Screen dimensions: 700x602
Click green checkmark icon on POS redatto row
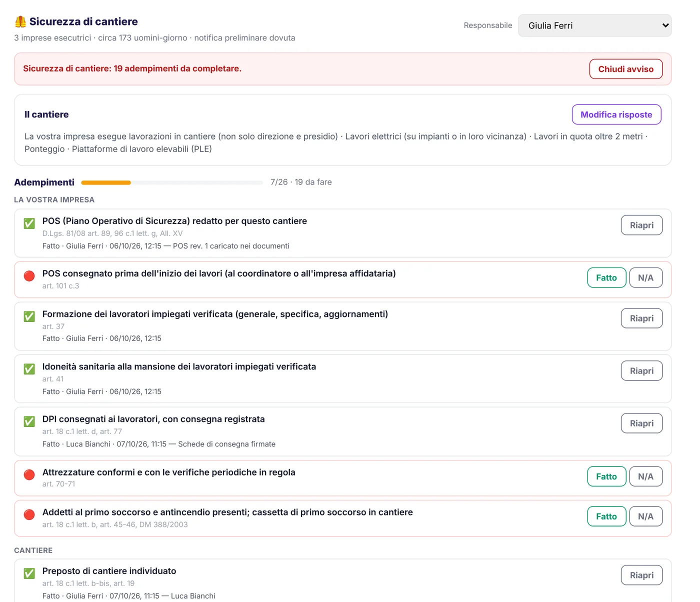click(x=29, y=223)
